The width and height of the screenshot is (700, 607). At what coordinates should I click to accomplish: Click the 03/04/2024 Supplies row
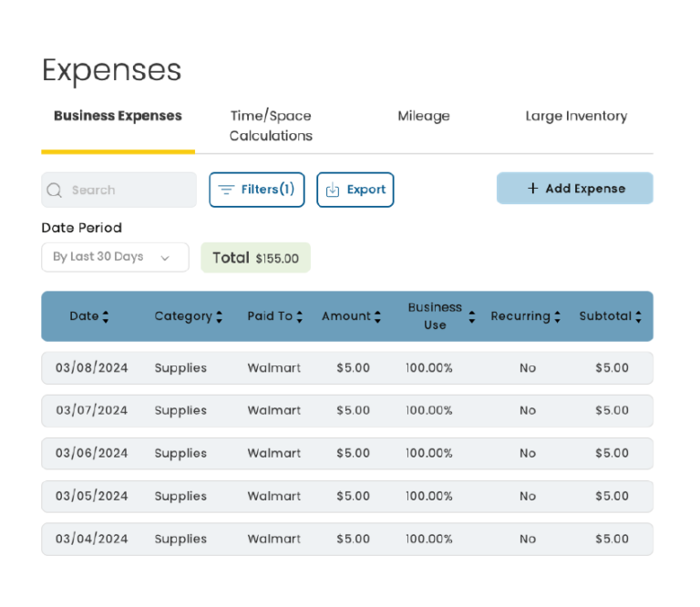346,539
